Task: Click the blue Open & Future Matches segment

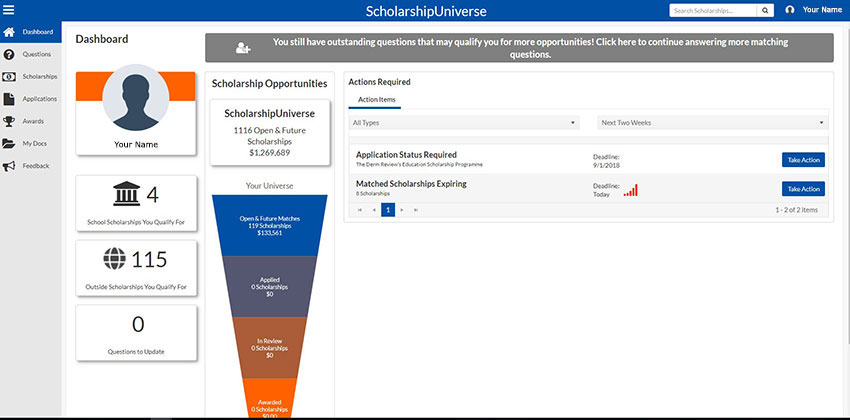Action: point(270,225)
